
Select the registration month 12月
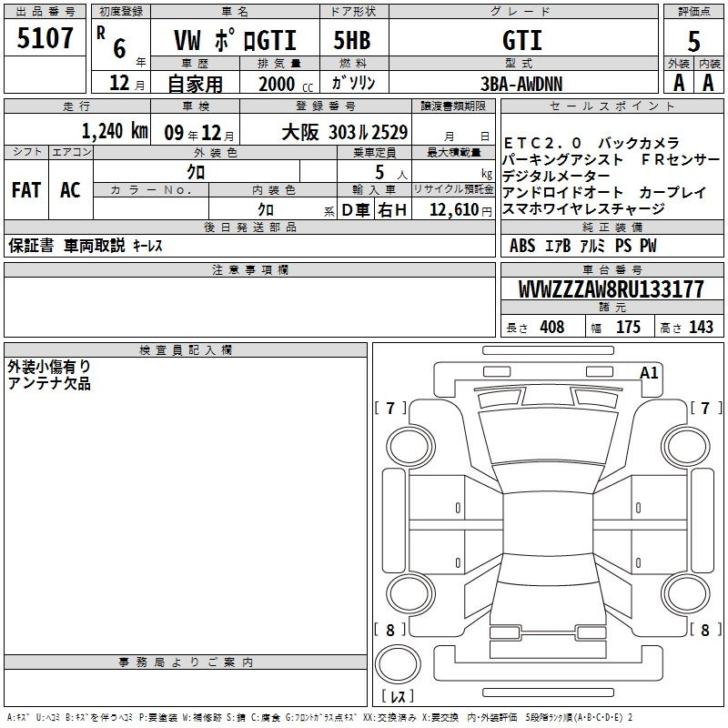tap(127, 83)
